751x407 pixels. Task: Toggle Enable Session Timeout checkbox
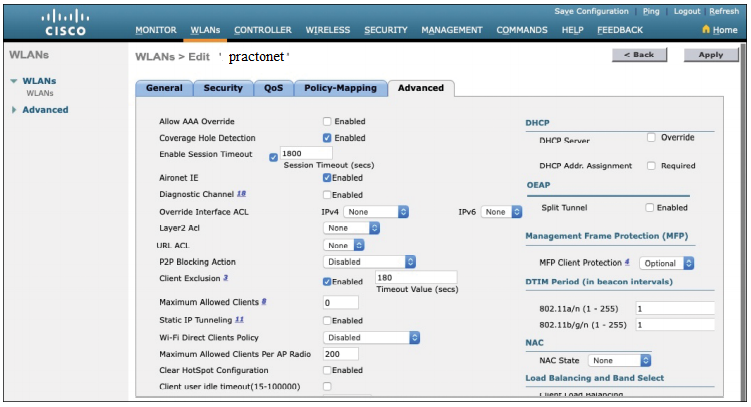(x=273, y=157)
